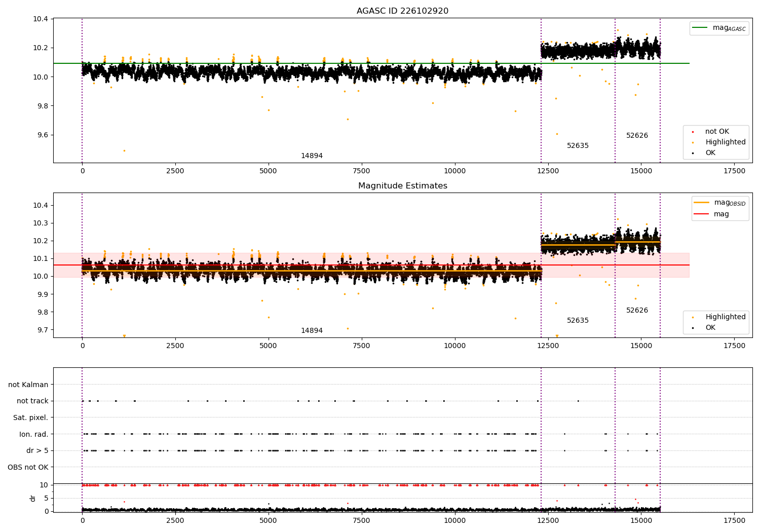The image size is (760, 532).
Task: Click the '2500' x-tick under the bottom panel
Action: click(x=175, y=521)
